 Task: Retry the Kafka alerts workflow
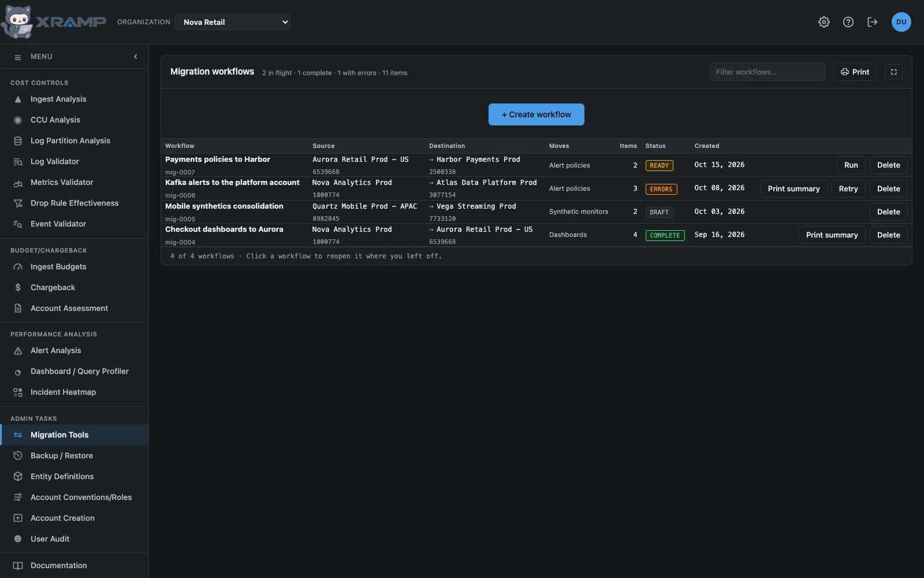click(848, 189)
